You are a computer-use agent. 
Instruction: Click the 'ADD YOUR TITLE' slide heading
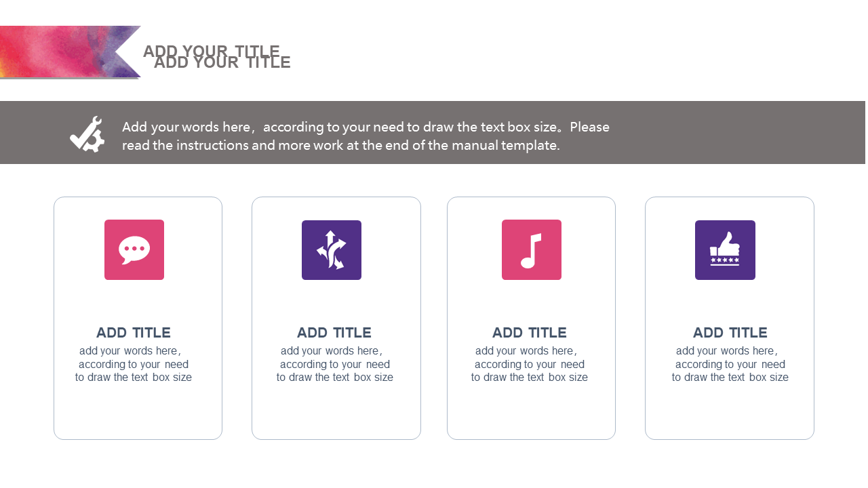click(x=217, y=57)
